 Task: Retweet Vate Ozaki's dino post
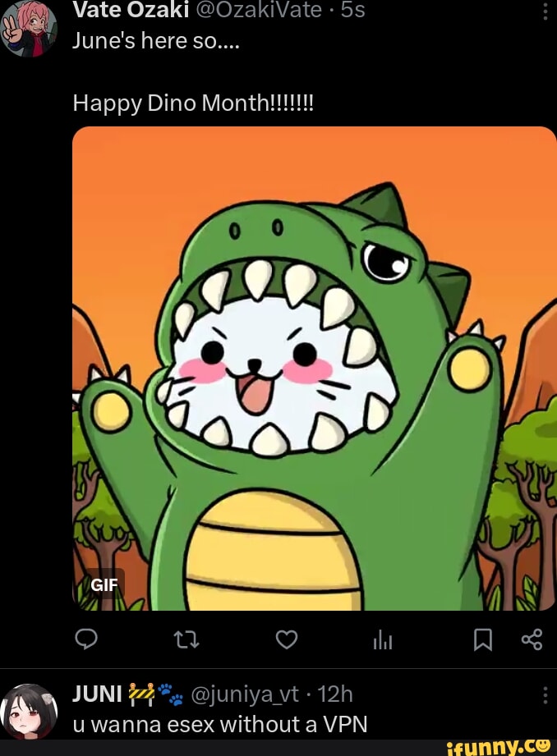[187, 639]
